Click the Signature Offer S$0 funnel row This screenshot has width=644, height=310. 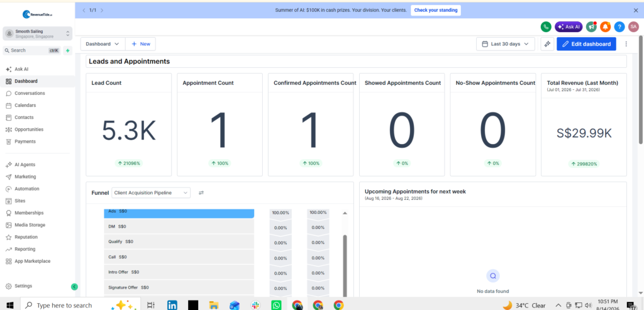179,287
